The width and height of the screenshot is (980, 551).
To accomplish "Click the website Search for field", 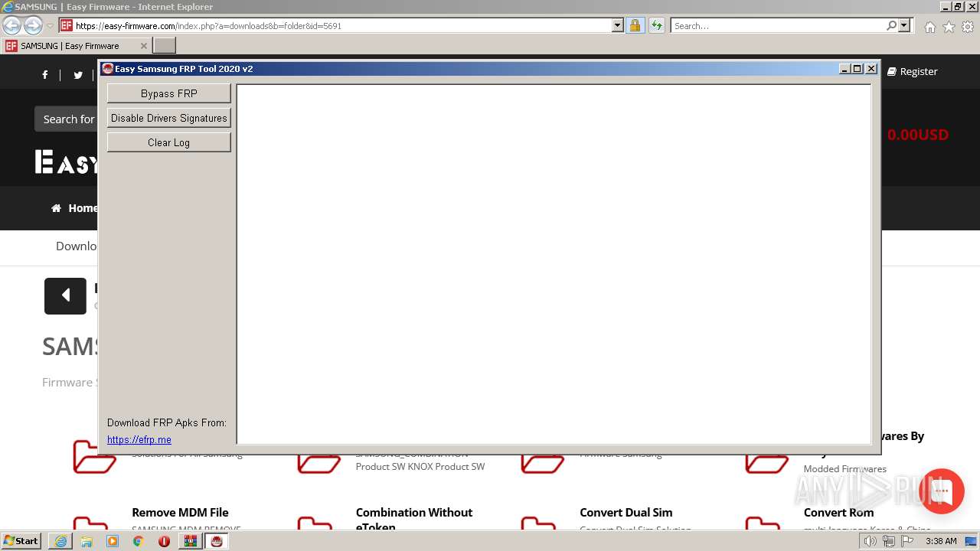I will coord(67,119).
